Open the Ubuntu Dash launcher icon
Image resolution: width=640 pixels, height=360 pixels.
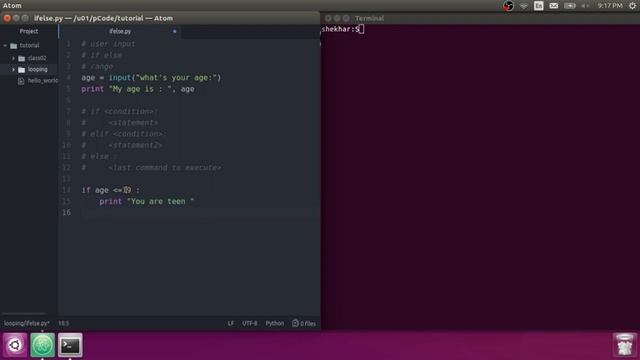coord(15,345)
